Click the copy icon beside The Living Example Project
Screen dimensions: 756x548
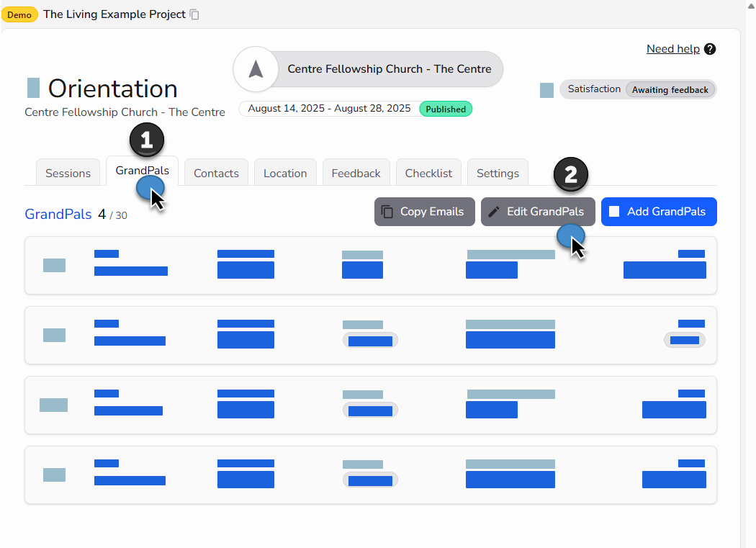194,14
